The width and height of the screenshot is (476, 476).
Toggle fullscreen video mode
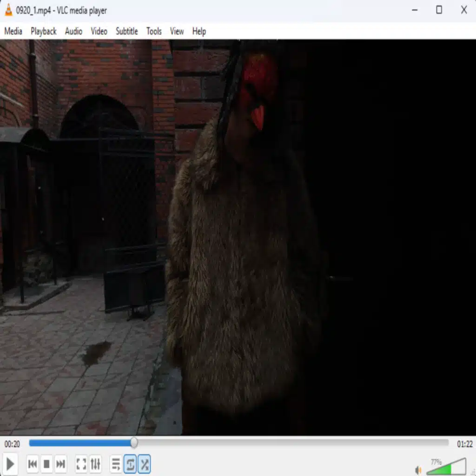81,464
